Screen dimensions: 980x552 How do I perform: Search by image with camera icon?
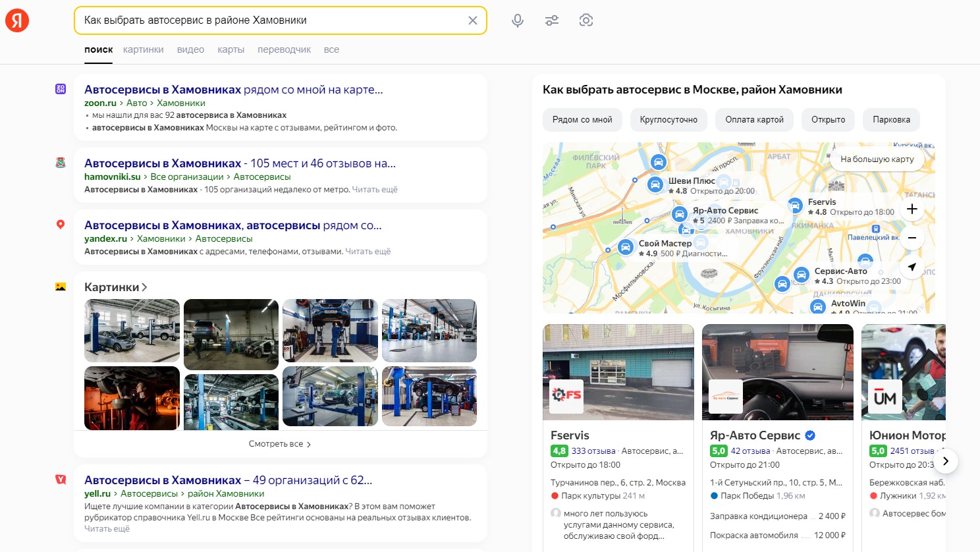point(586,20)
